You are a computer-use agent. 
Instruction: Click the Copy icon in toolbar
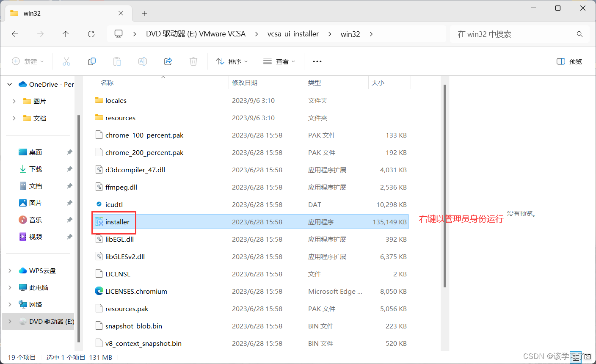click(92, 61)
